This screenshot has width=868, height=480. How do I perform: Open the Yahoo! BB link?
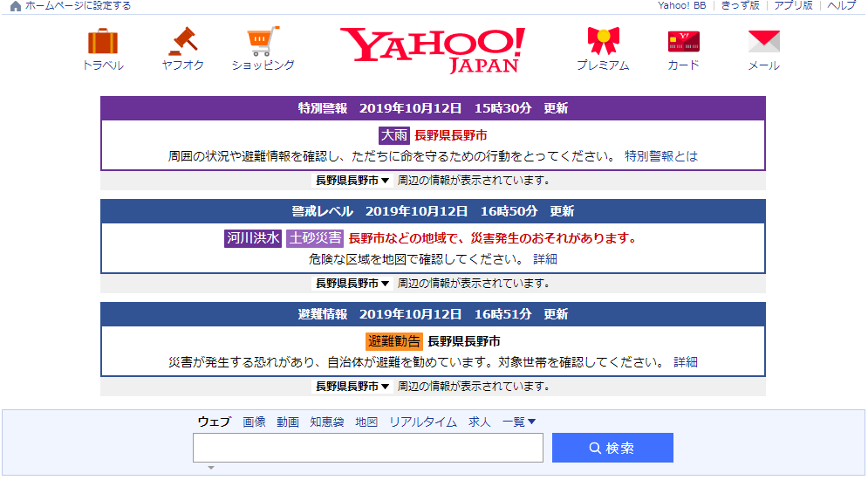pos(681,5)
